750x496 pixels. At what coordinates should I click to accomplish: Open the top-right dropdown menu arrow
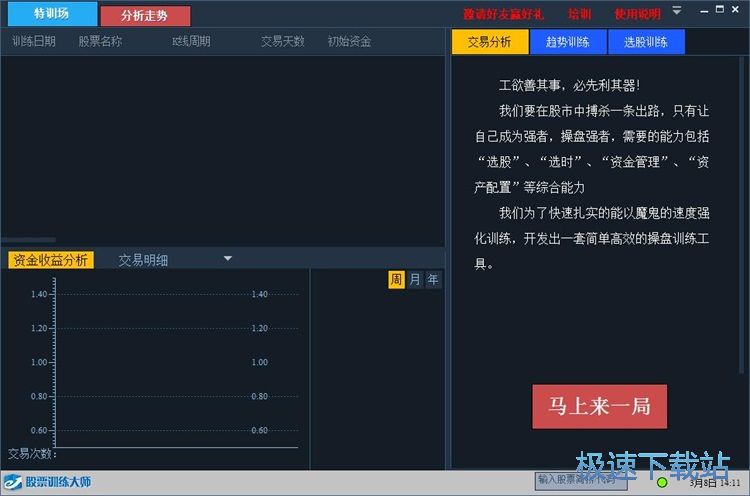(677, 11)
